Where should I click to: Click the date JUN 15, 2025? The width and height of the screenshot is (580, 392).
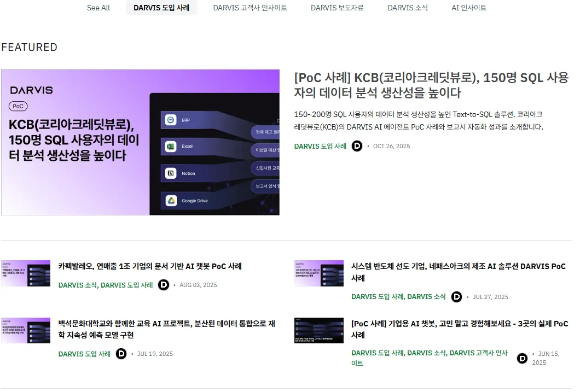(546, 358)
